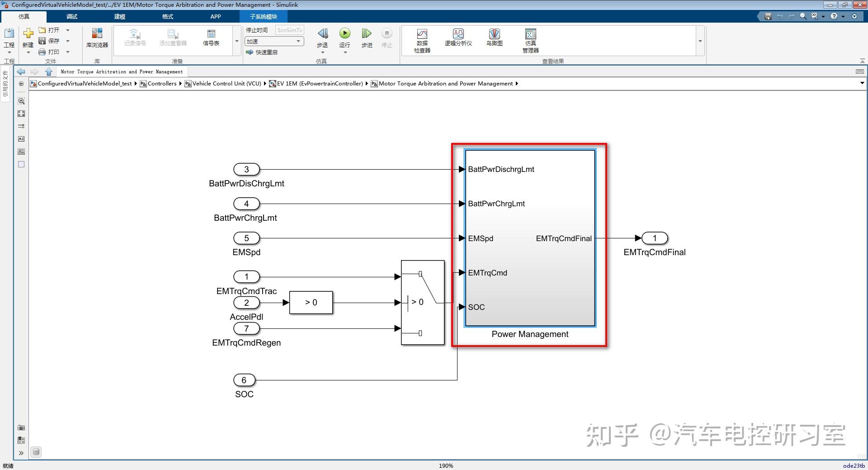Switch to the APP ribbon tab
The image size is (868, 470).
click(216, 16)
